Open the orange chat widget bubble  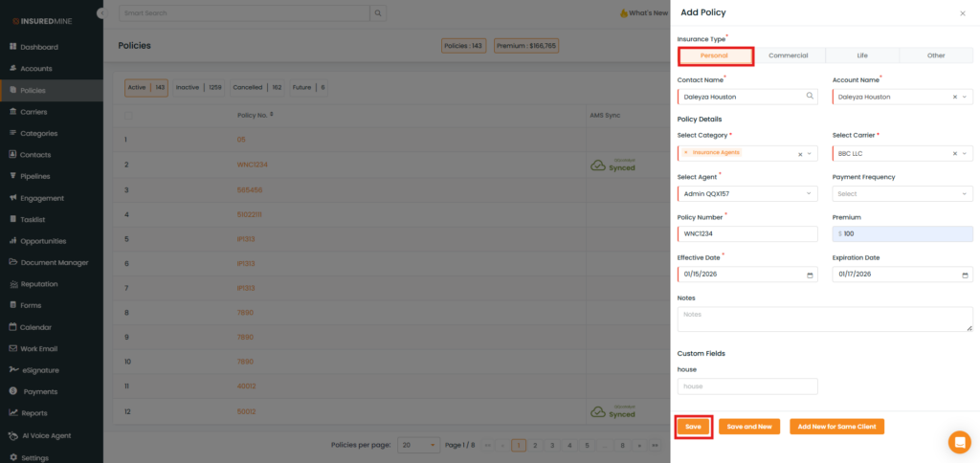coord(959,442)
